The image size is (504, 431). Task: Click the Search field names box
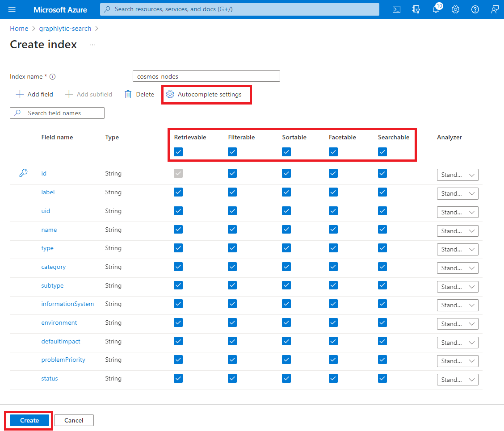pyautogui.click(x=57, y=113)
